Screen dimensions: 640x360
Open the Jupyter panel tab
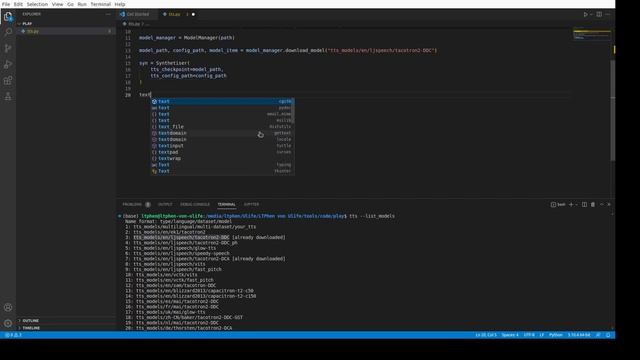[x=251, y=204]
